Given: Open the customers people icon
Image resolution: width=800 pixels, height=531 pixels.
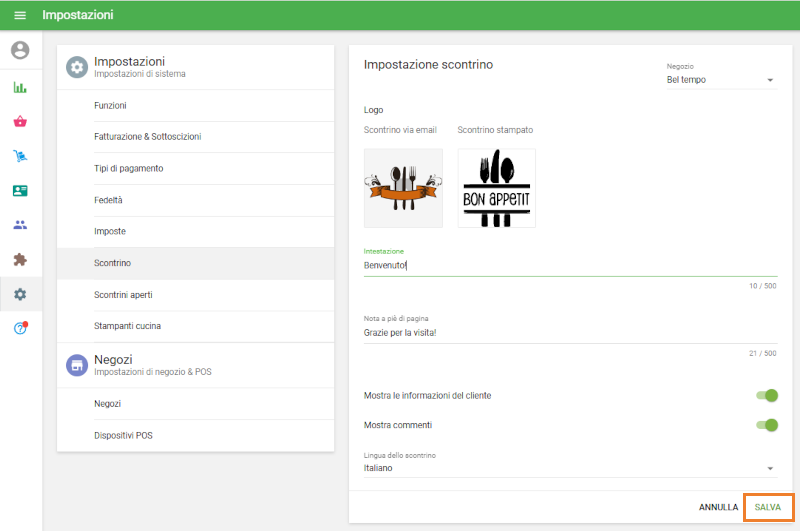Looking at the screenshot, I should [x=20, y=225].
